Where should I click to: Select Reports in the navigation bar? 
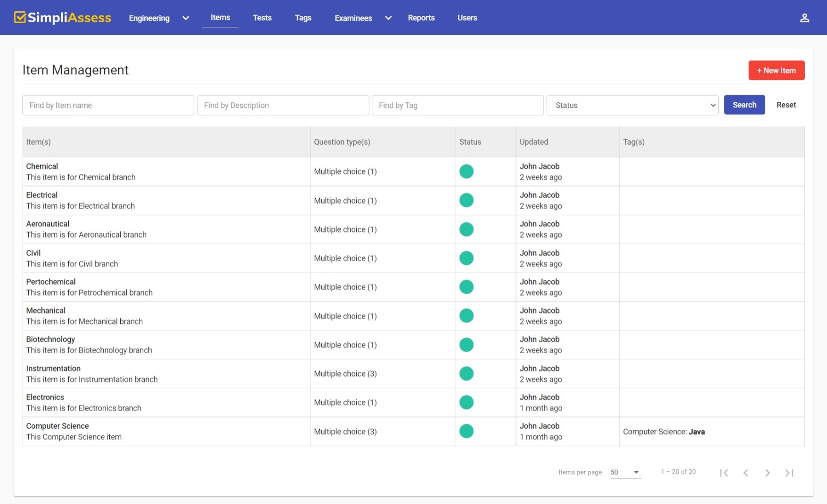[421, 18]
